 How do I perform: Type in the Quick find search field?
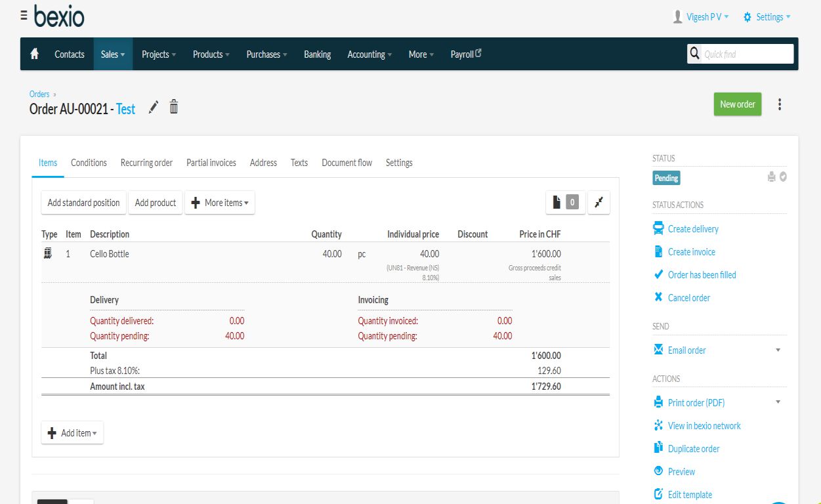(x=746, y=54)
